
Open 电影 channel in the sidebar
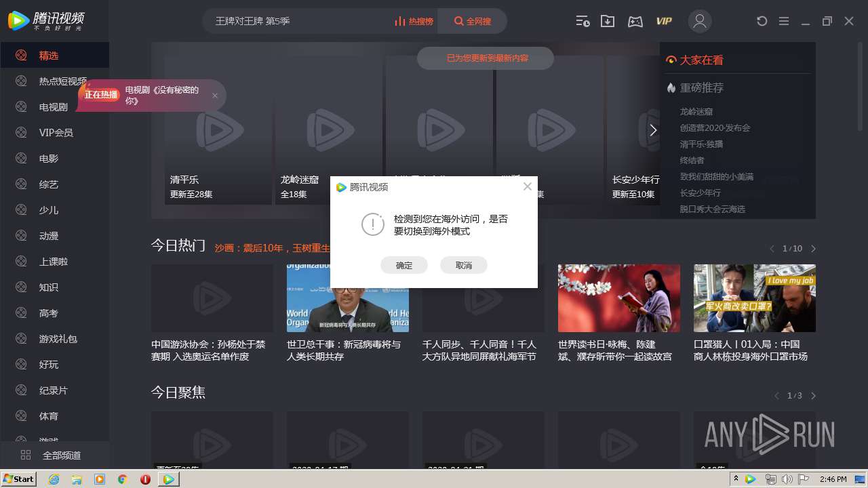54,159
